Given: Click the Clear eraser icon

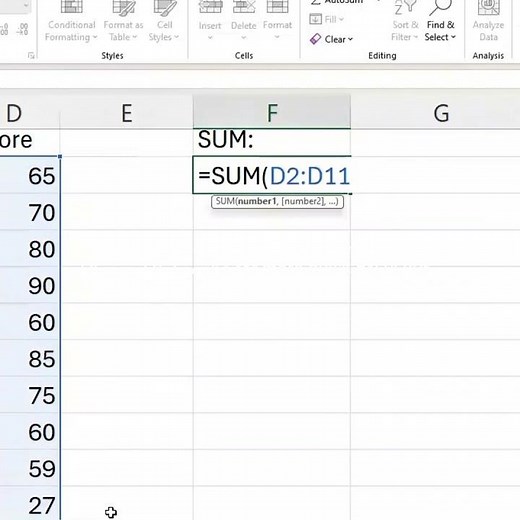Looking at the screenshot, I should (315, 39).
